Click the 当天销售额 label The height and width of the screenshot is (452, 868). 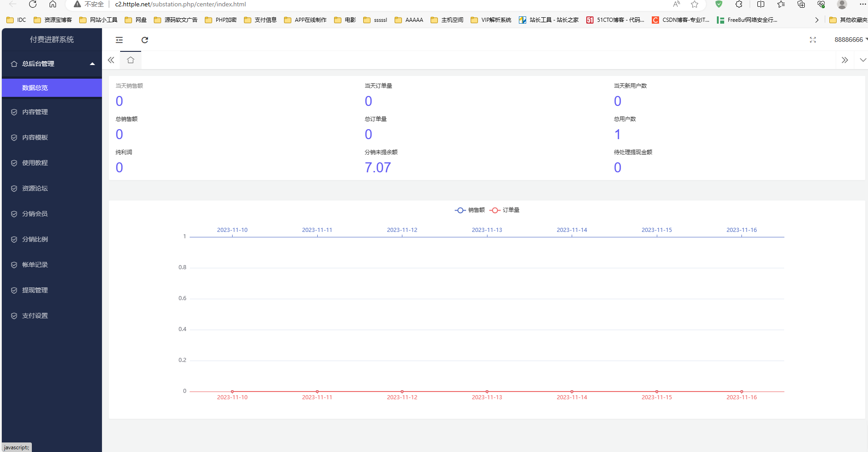tap(129, 85)
